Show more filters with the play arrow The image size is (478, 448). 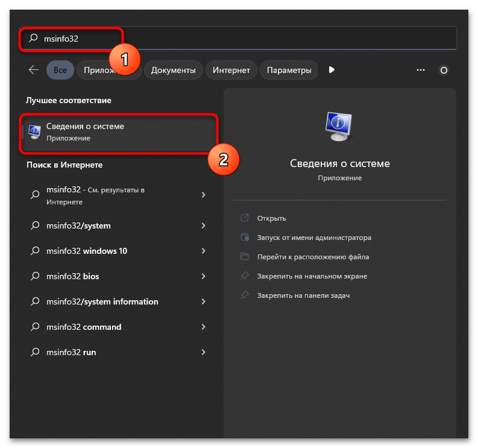pyautogui.click(x=332, y=70)
